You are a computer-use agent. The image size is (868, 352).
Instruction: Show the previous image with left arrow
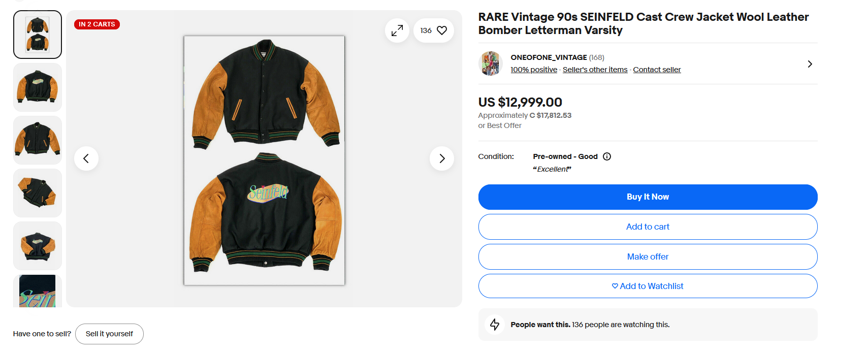coord(86,158)
